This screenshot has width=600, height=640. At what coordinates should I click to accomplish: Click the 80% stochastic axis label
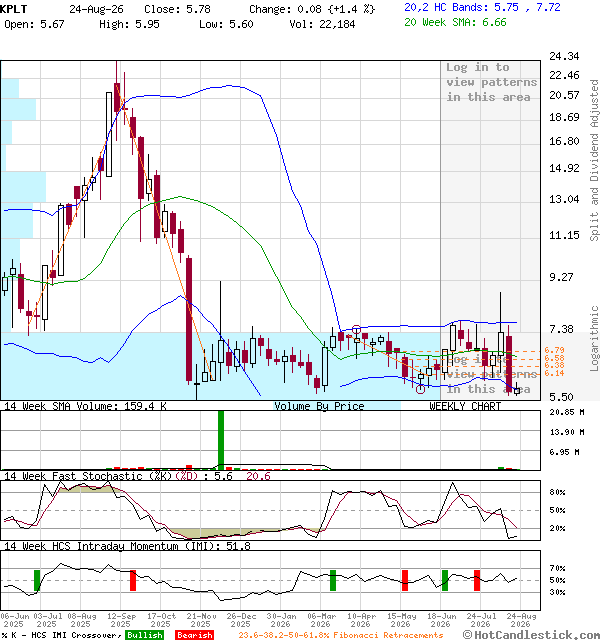click(x=557, y=492)
